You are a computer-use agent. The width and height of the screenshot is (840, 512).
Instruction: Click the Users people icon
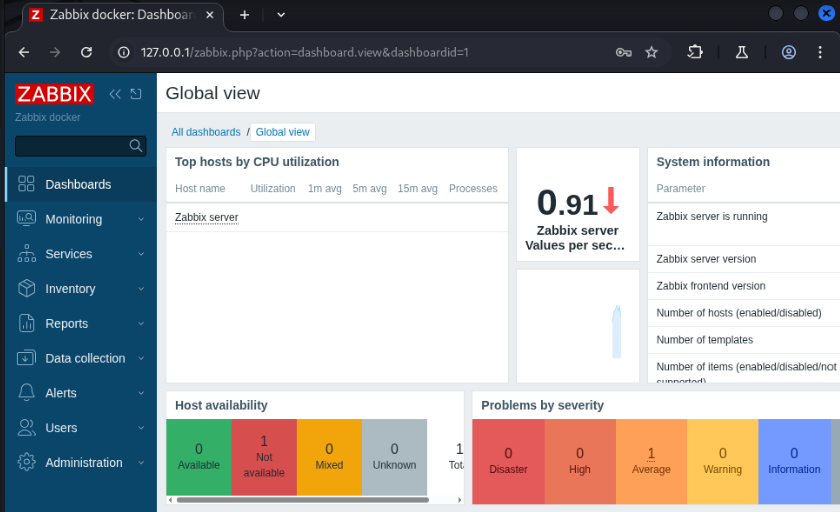[26, 427]
